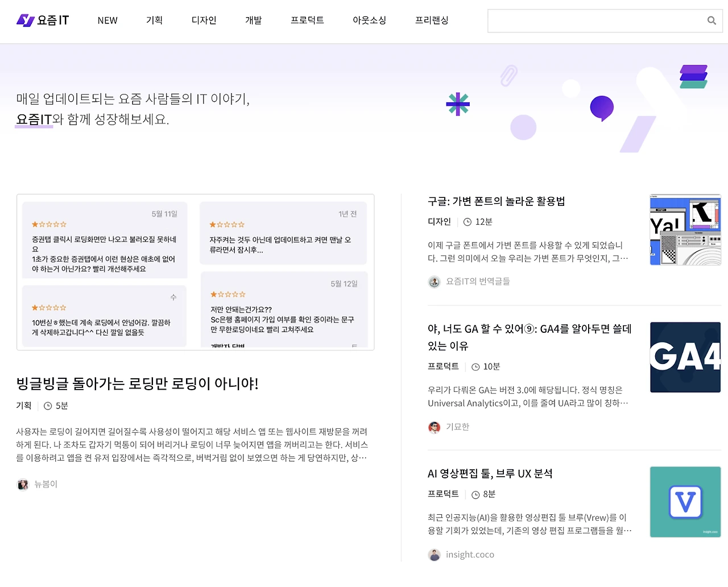The width and height of the screenshot is (728, 587).
Task: View author 기묘한 profile
Action: [x=458, y=427]
